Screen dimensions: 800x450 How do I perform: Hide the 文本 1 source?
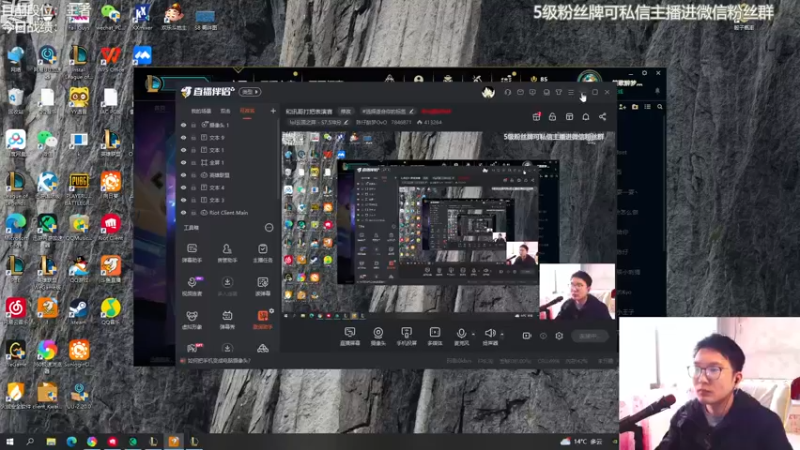click(183, 150)
